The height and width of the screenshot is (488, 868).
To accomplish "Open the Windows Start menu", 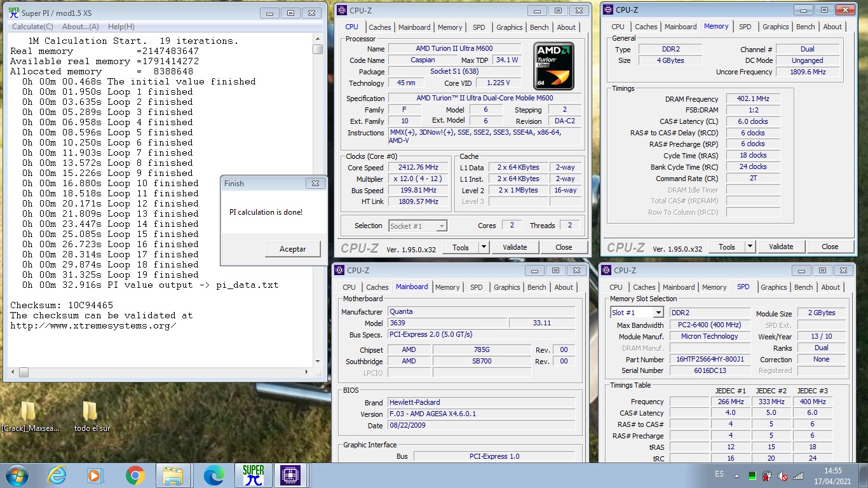I will point(16,475).
